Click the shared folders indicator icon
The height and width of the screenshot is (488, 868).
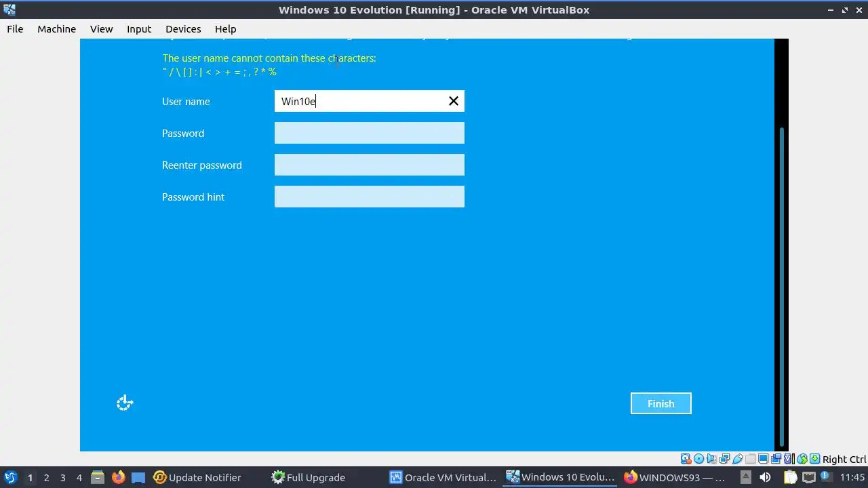(x=750, y=459)
